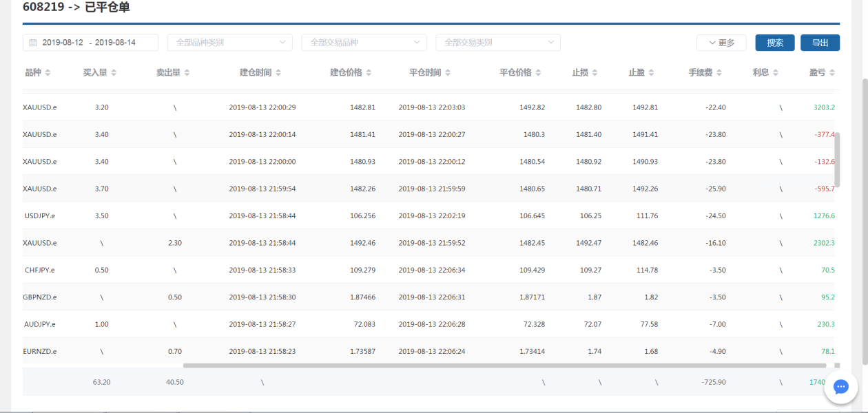Sort by 卖出量 column sort icon
Screen dimensions: 868x413
click(x=187, y=73)
